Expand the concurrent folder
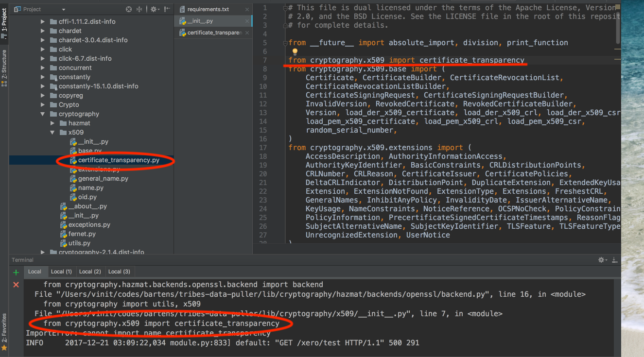The width and height of the screenshot is (644, 357). coord(43,68)
